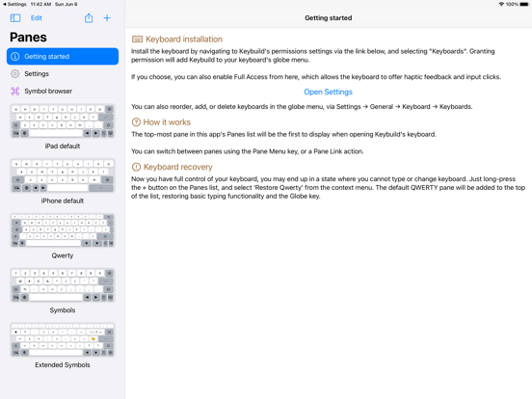Select the Symbols keyboard thumbnail
The image size is (532, 399).
pos(63,285)
